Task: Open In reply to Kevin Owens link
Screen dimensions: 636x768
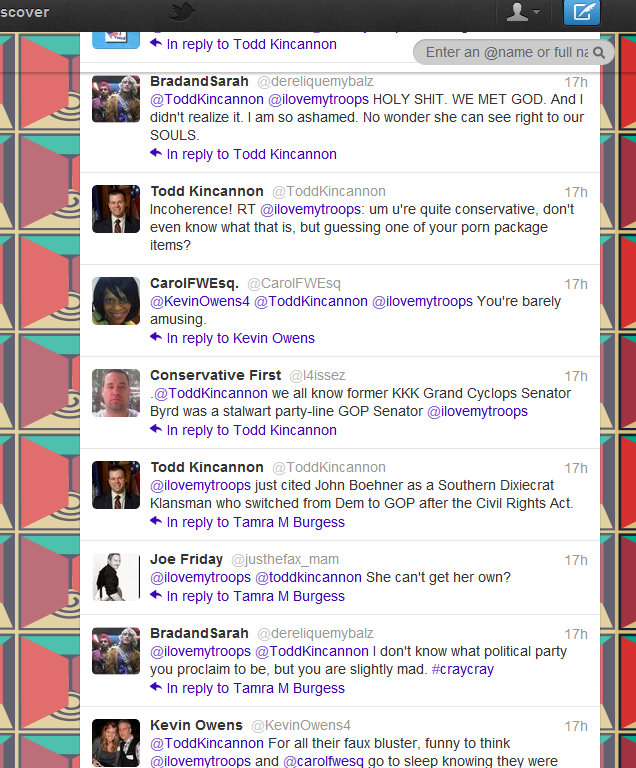Action: click(x=241, y=338)
